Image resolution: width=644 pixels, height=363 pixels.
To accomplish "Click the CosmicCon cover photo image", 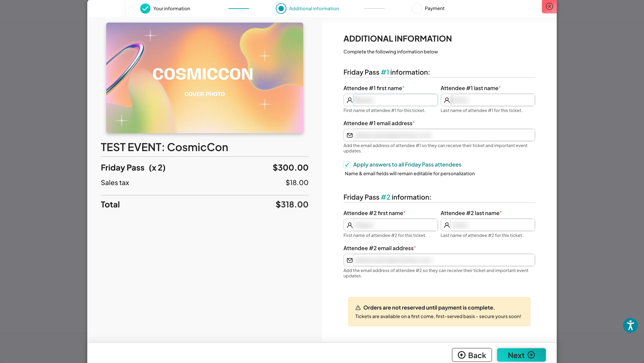I will 205,78.
